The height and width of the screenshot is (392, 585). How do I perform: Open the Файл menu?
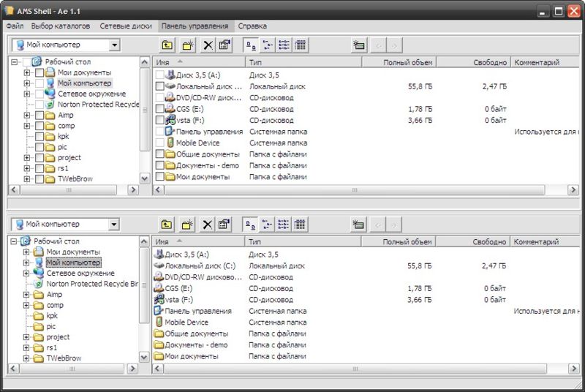coord(15,26)
